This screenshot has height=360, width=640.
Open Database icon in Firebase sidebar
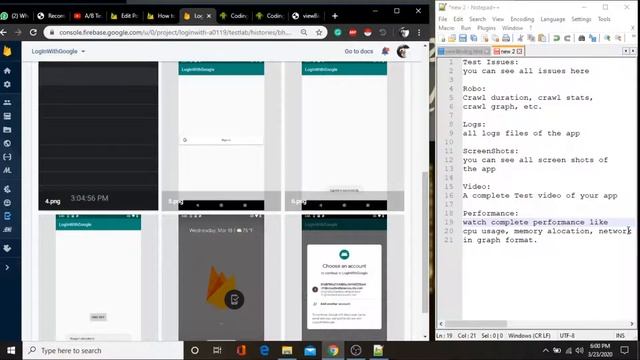tap(7, 116)
